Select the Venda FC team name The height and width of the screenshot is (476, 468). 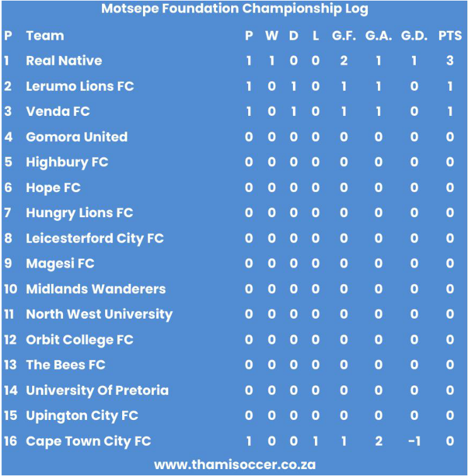click(58, 111)
